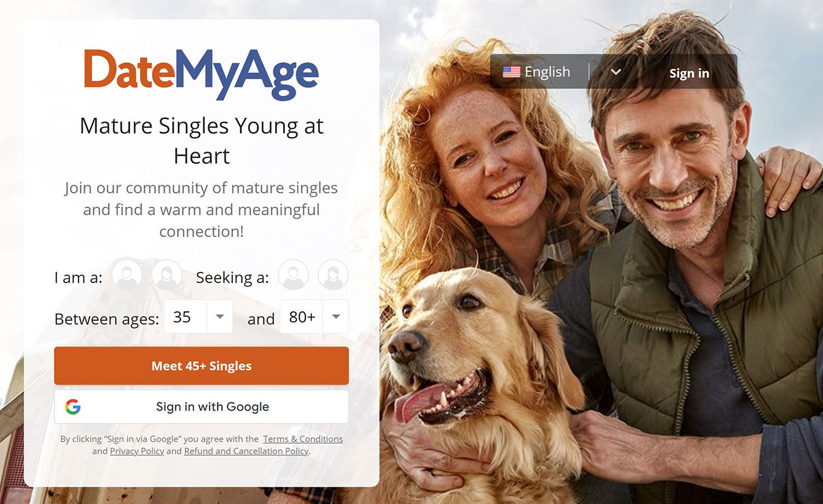823x504 pixels.
Task: Open Sign in at top right
Action: pos(689,73)
